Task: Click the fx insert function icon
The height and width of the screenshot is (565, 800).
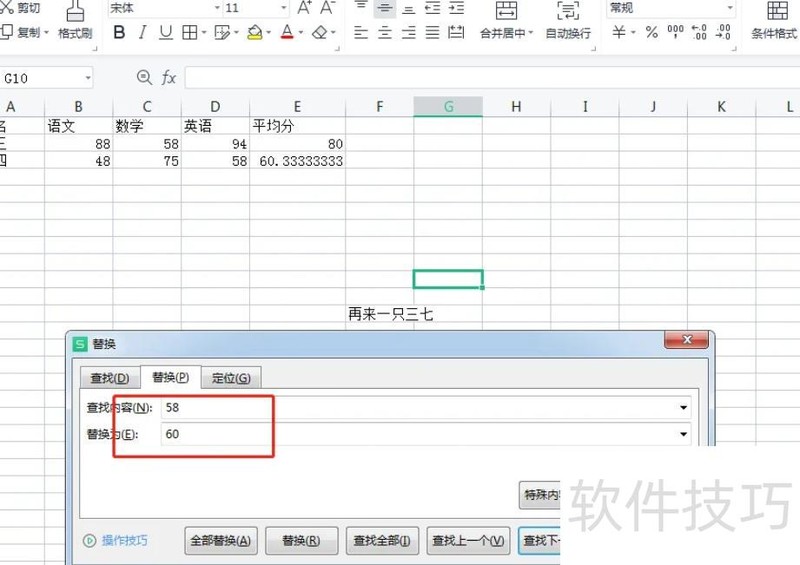Action: click(x=168, y=78)
